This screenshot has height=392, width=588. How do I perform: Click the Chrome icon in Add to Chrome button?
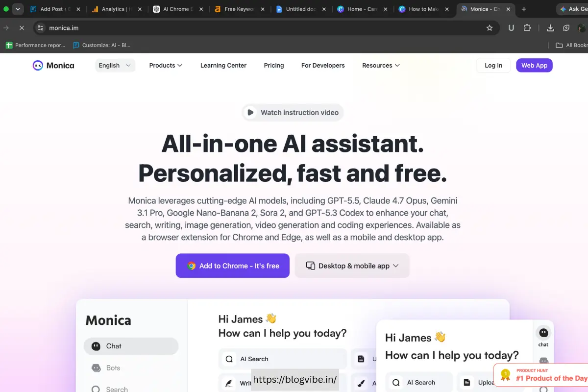pyautogui.click(x=192, y=266)
